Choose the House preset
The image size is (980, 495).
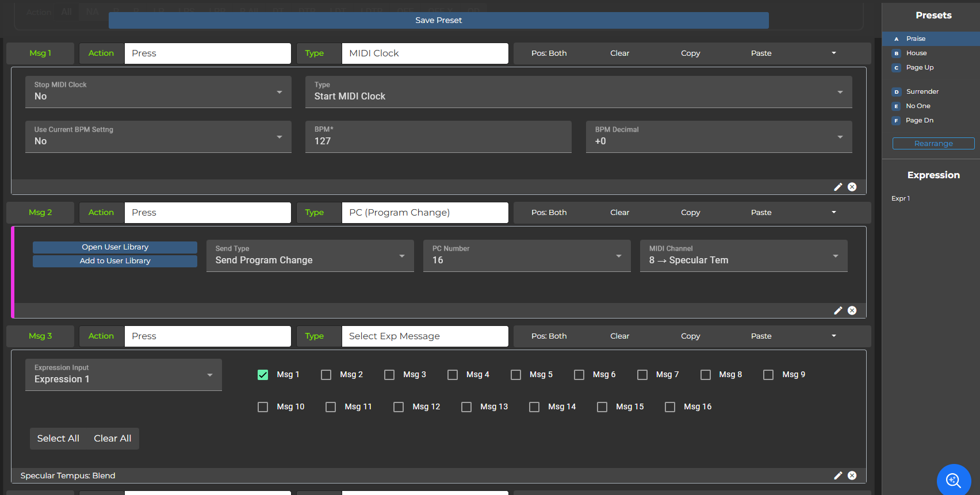(916, 53)
